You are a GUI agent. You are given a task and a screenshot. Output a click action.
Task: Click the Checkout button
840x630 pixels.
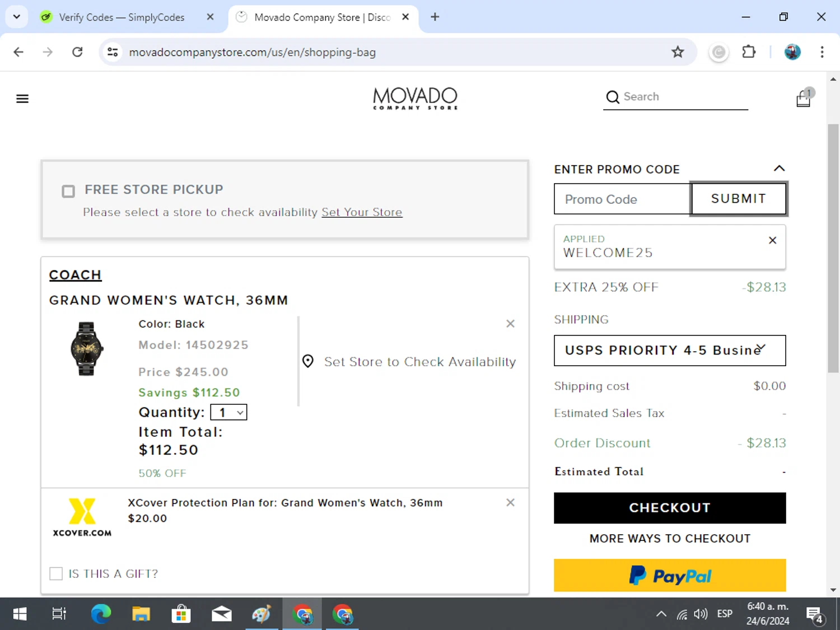[670, 508]
